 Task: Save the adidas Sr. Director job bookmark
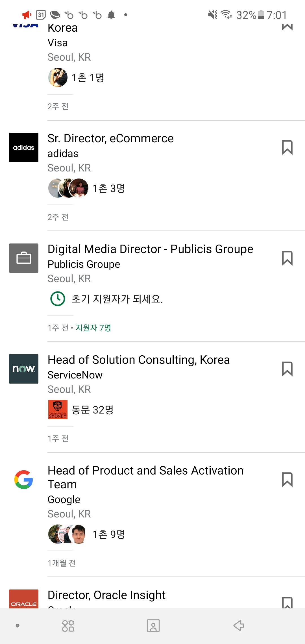point(287,147)
